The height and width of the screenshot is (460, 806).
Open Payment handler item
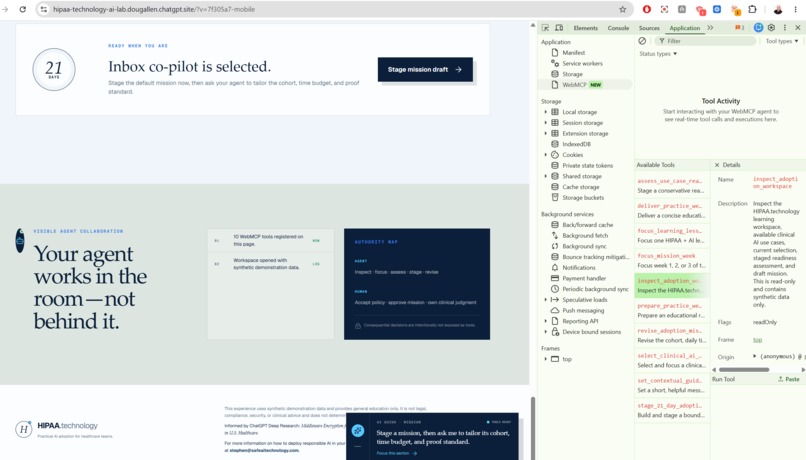[x=583, y=279]
